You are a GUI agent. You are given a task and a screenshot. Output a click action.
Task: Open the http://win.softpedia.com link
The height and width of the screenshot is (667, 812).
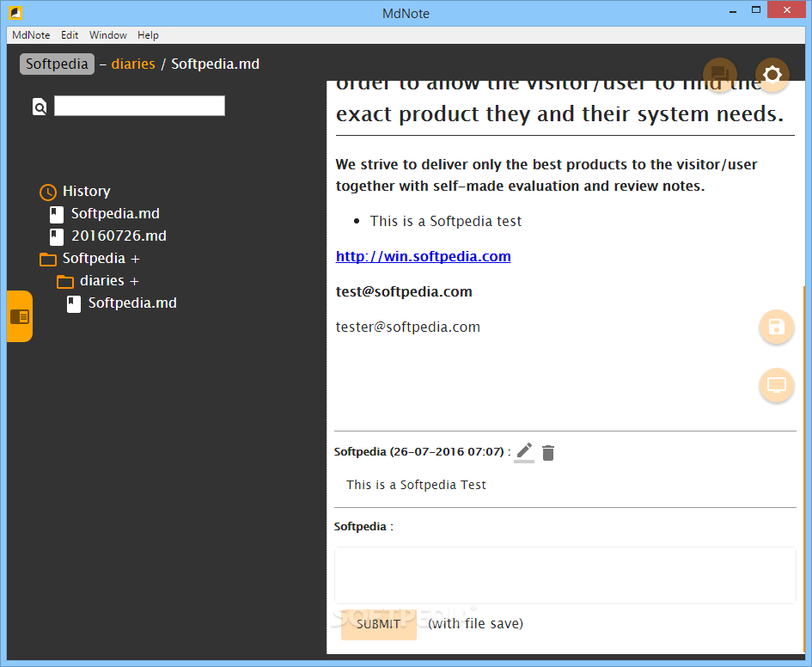tap(423, 256)
